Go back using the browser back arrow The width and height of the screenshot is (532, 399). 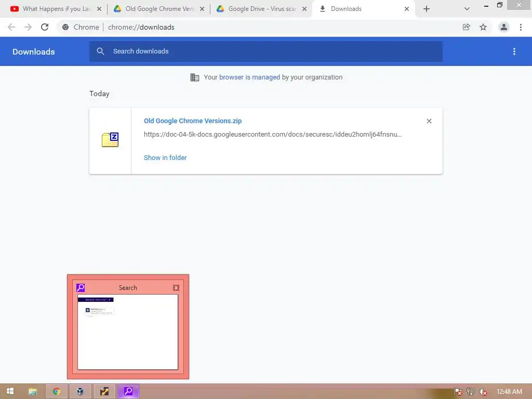pyautogui.click(x=11, y=27)
